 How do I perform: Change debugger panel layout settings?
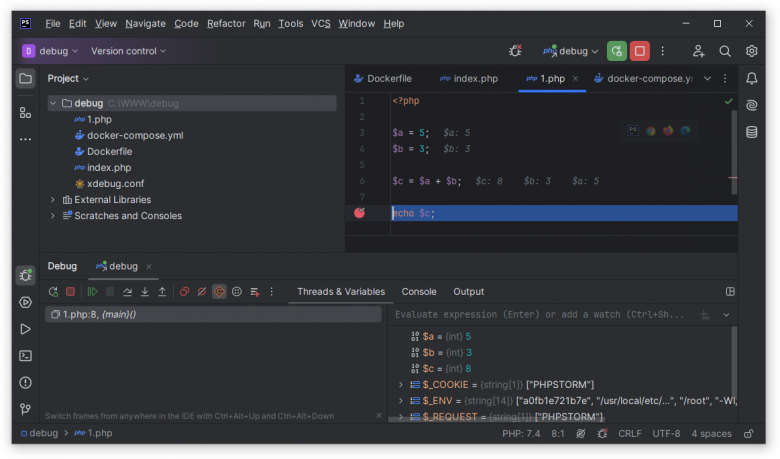730,292
